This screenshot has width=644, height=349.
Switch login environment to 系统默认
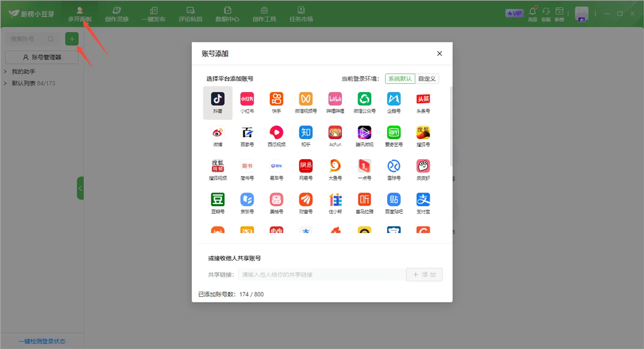(x=400, y=79)
